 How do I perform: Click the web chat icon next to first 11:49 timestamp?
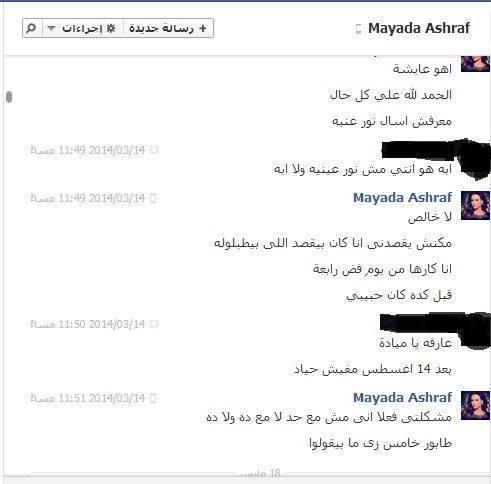point(154,150)
